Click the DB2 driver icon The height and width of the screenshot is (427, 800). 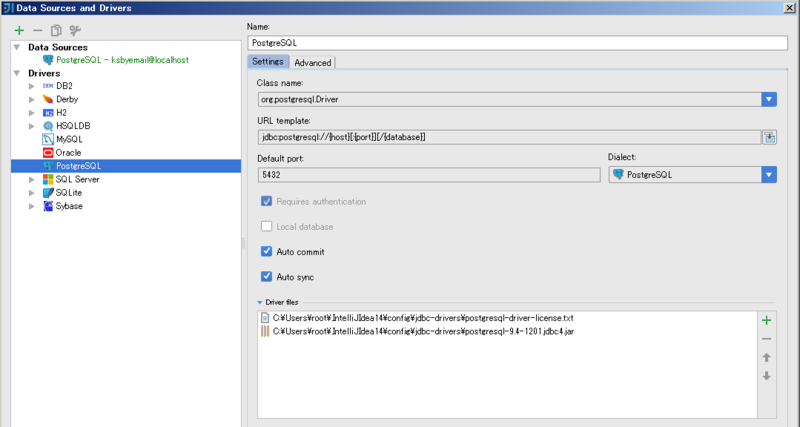[48, 86]
